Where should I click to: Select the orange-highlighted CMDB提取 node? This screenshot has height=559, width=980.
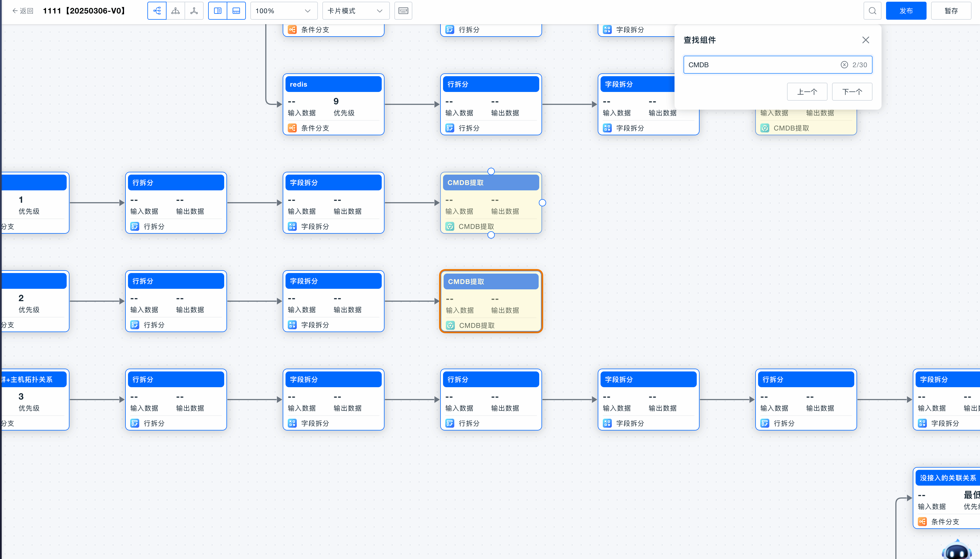click(x=491, y=301)
